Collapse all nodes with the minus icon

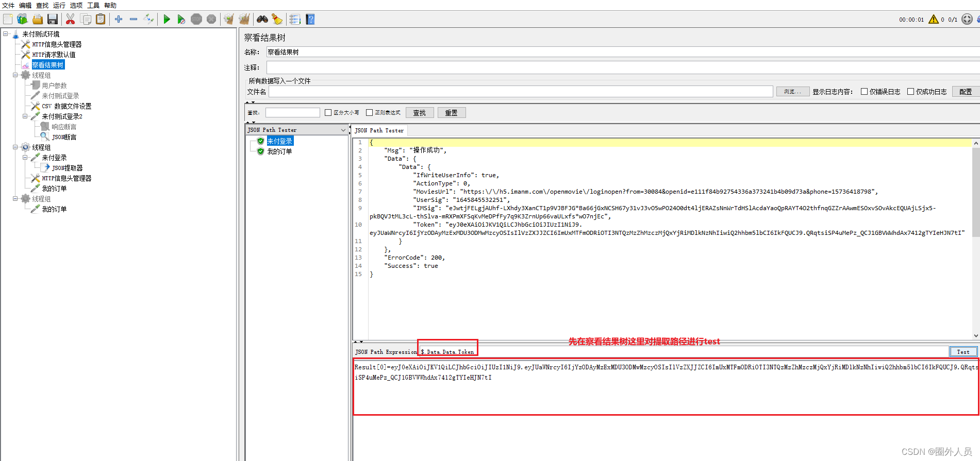coord(134,19)
